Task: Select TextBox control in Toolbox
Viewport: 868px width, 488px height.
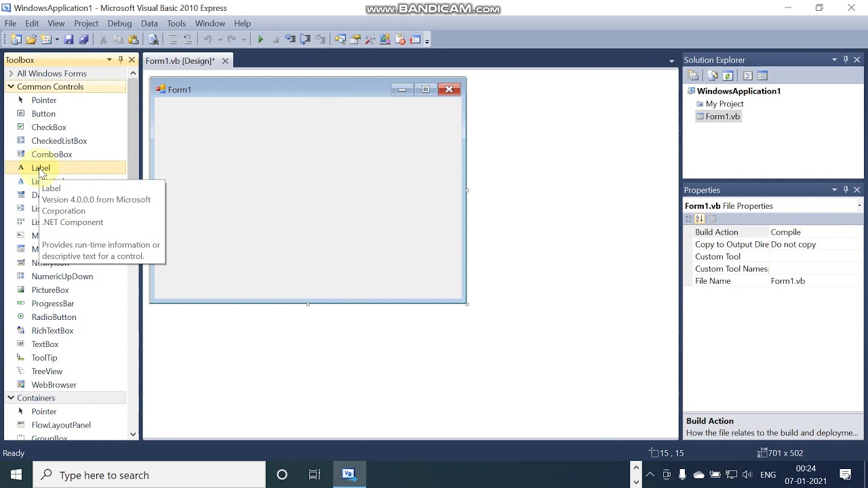Action: 45,344
